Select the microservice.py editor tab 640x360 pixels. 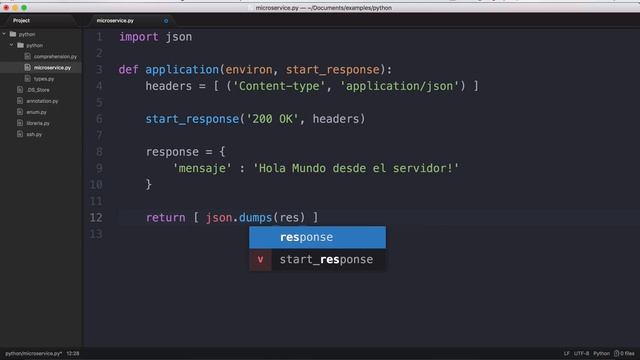115,20
